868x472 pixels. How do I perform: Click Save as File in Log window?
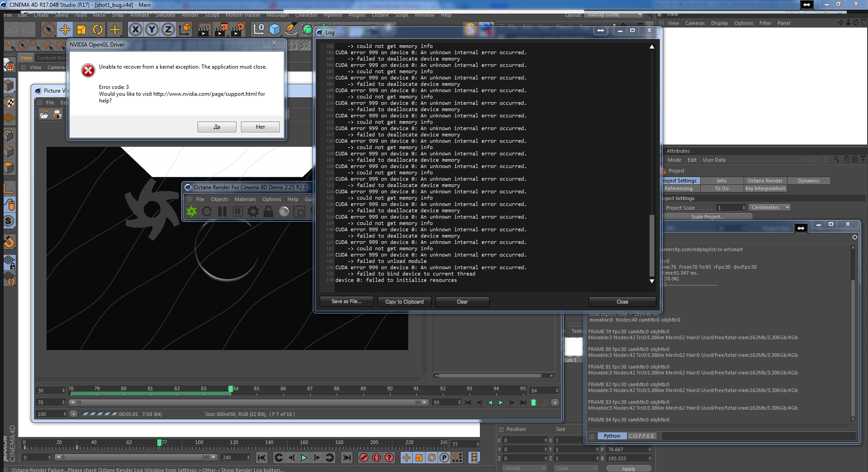coord(346,302)
